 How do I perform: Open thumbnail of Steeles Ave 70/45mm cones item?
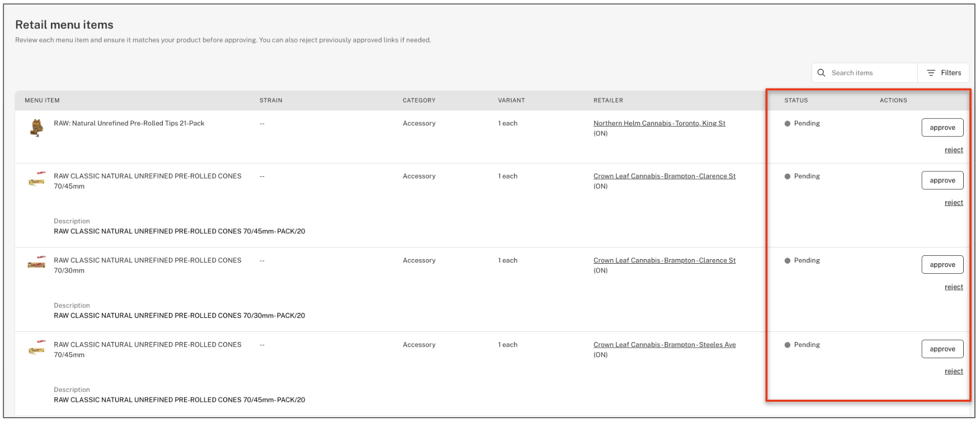pos(37,348)
